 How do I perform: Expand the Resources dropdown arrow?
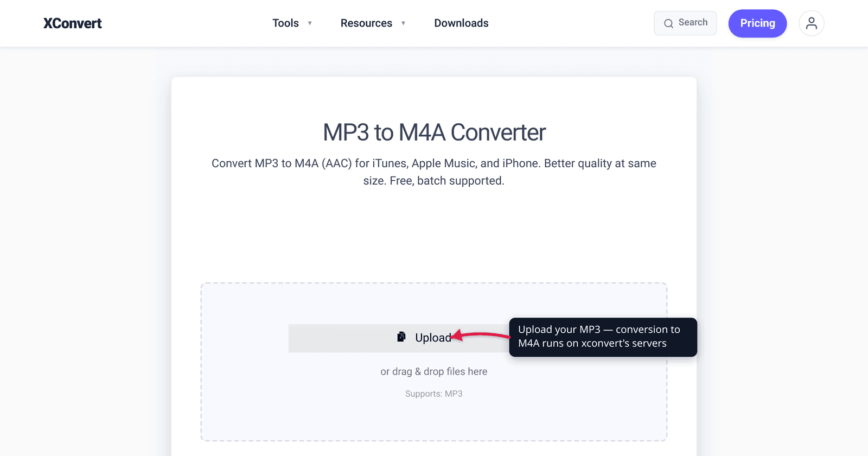(403, 23)
